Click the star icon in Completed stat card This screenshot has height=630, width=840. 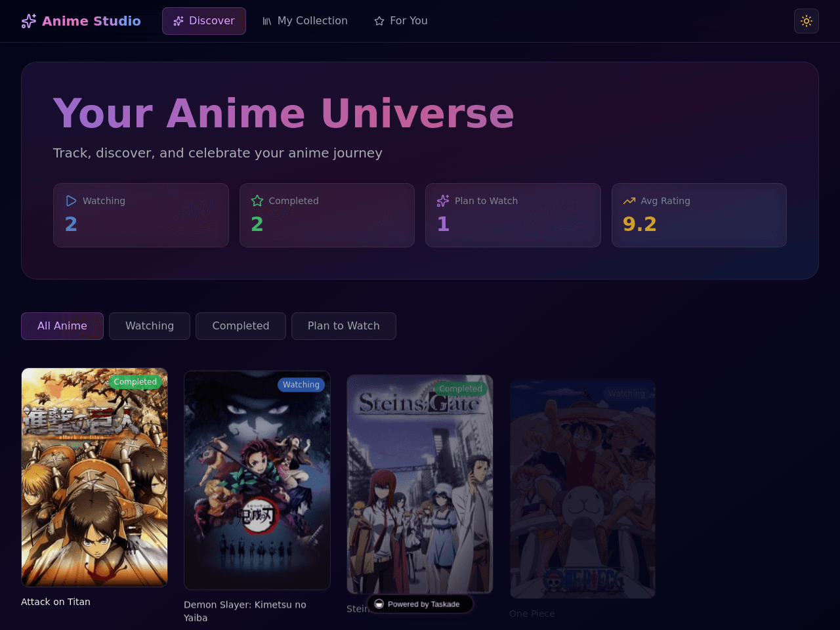257,201
